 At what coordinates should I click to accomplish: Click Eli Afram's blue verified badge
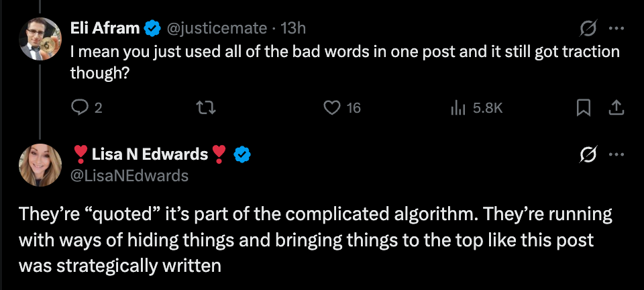click(153, 29)
